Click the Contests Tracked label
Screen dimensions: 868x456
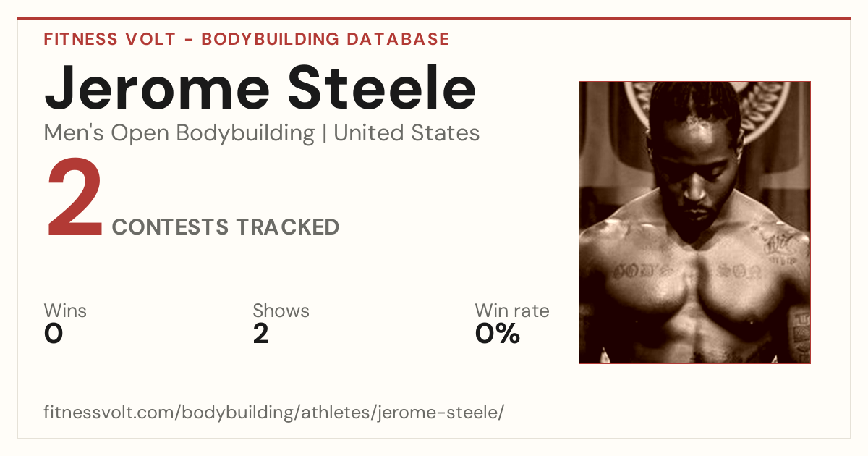pos(226,227)
